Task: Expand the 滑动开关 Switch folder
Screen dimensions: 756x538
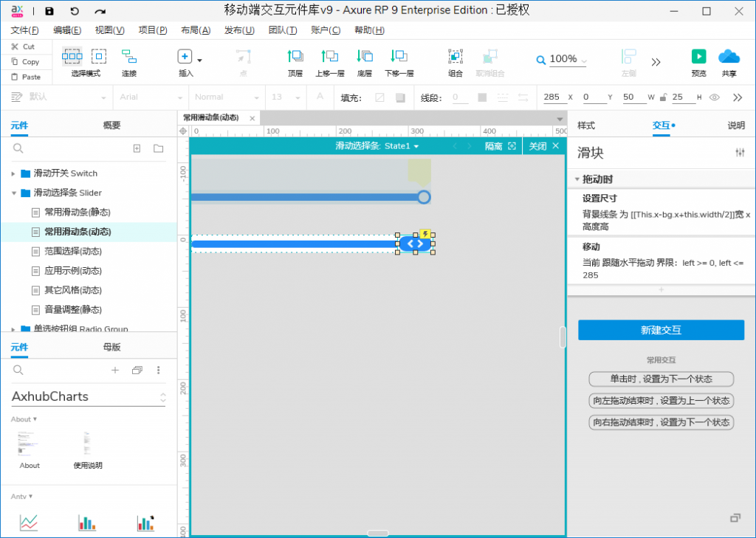Action: coord(13,173)
